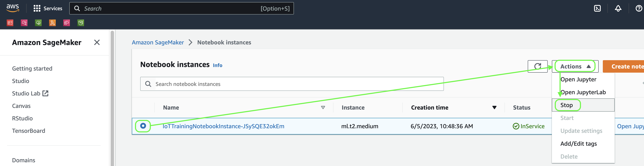Open the Info link beside Notebook instances
Screen dimensions: 644x166
[218, 65]
